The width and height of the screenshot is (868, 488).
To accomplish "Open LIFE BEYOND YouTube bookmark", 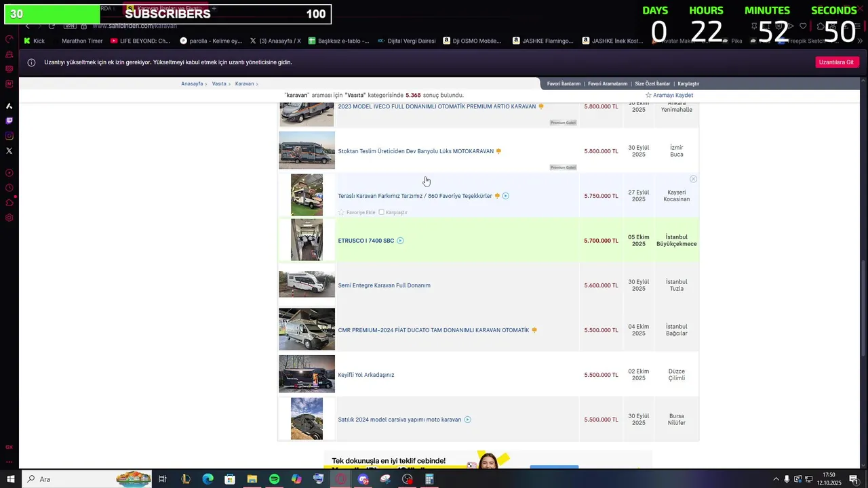I will pyautogui.click(x=140, y=41).
